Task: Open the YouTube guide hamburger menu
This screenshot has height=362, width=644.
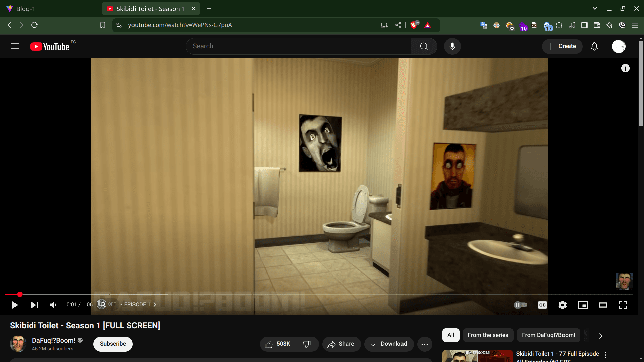Action: click(x=15, y=46)
